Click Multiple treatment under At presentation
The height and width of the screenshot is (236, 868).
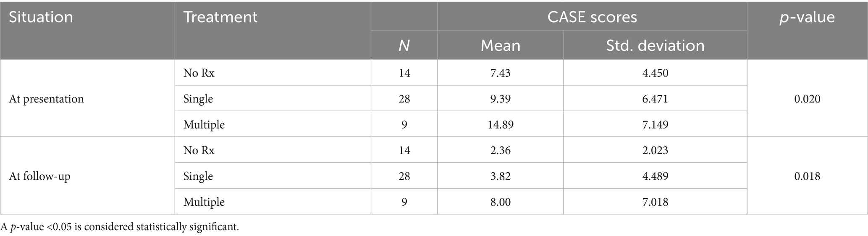click(x=204, y=125)
